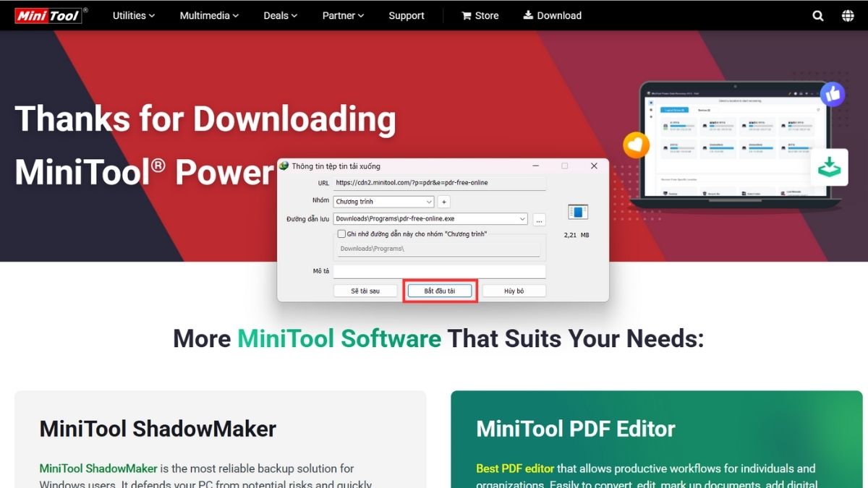Open the Store link
Screen dimensions: 868x488
(480, 15)
